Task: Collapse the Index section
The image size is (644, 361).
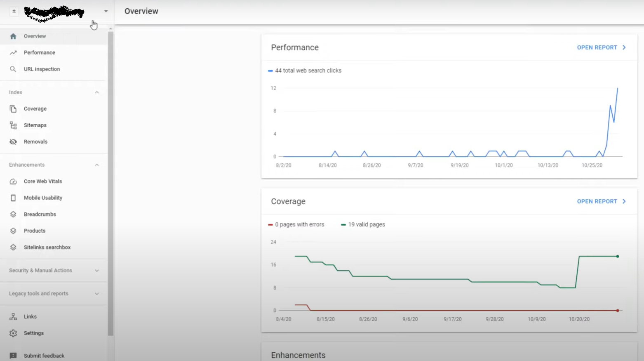Action: point(96,92)
